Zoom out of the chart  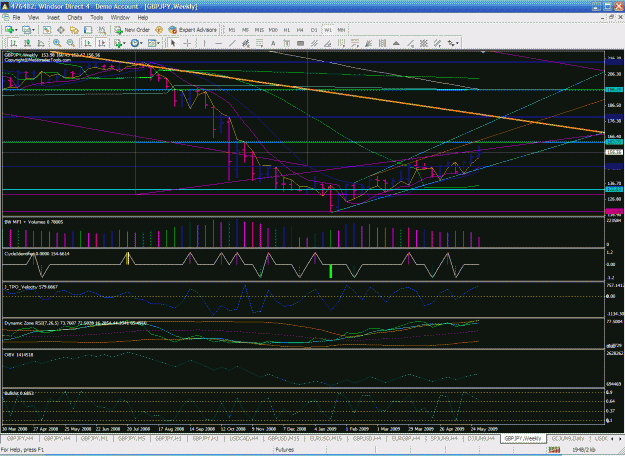pyautogui.click(x=71, y=43)
